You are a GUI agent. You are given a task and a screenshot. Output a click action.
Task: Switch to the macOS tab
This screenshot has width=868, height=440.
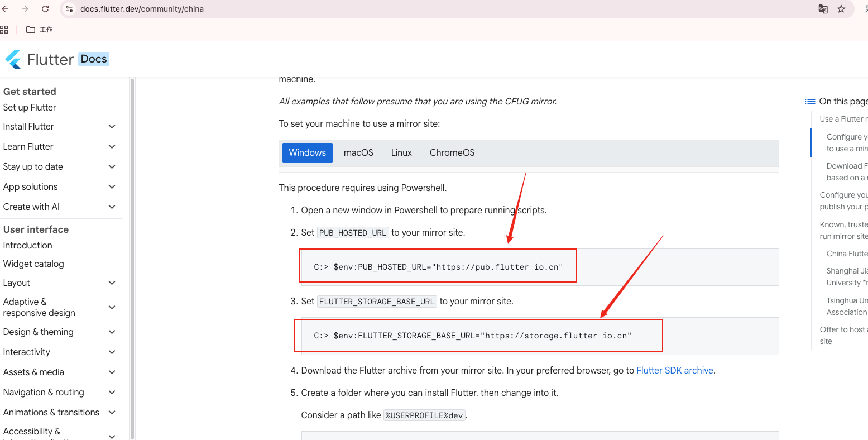point(358,153)
